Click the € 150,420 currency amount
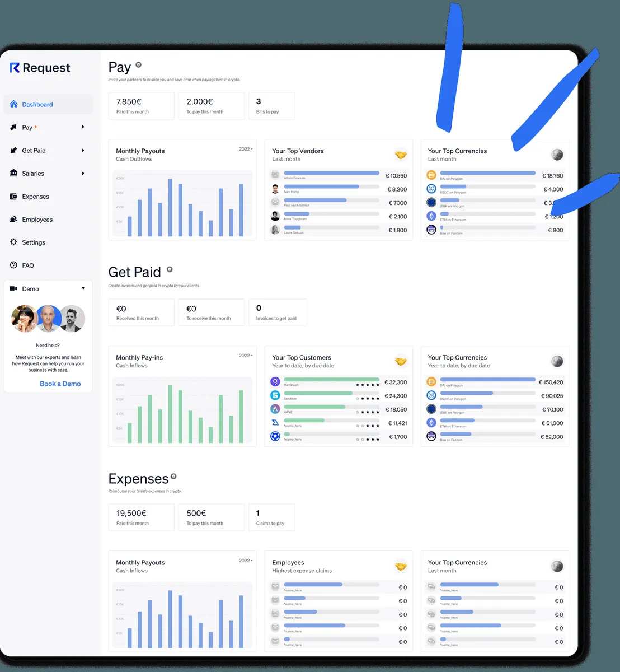Screen dimensions: 620x672 click(x=551, y=382)
